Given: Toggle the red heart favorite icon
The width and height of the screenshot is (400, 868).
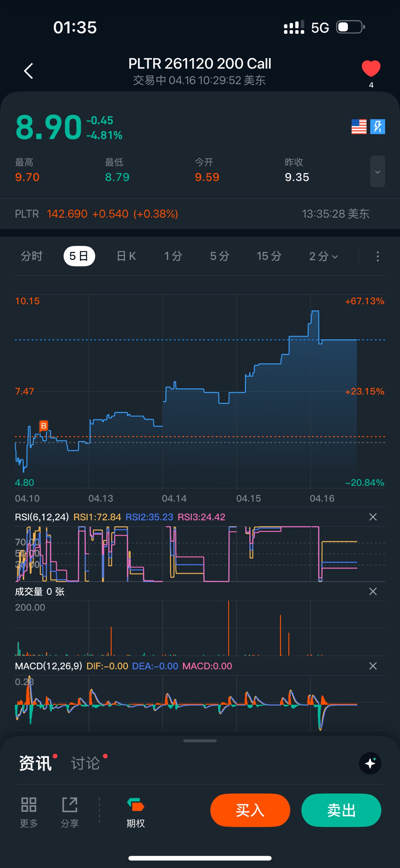Looking at the screenshot, I should point(371,68).
